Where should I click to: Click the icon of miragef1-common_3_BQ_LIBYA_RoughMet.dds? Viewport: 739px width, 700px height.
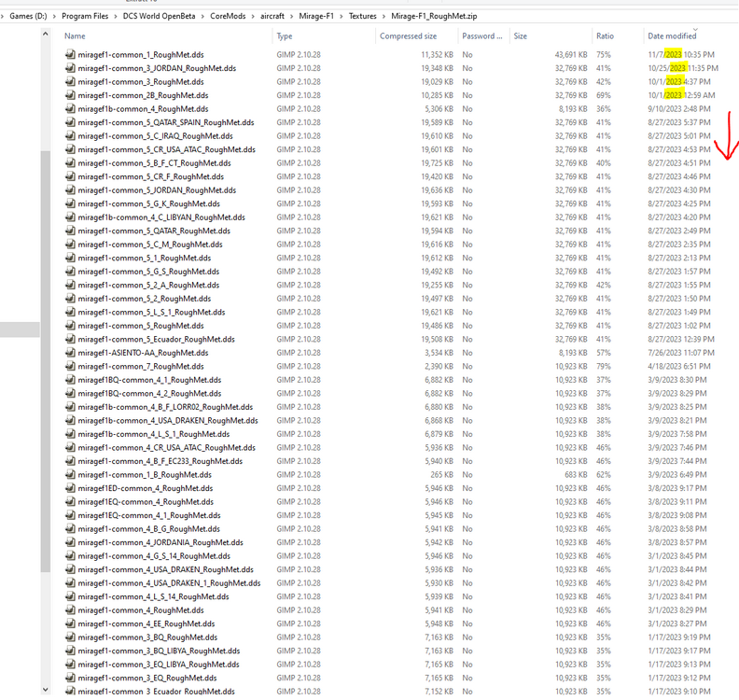[70, 651]
